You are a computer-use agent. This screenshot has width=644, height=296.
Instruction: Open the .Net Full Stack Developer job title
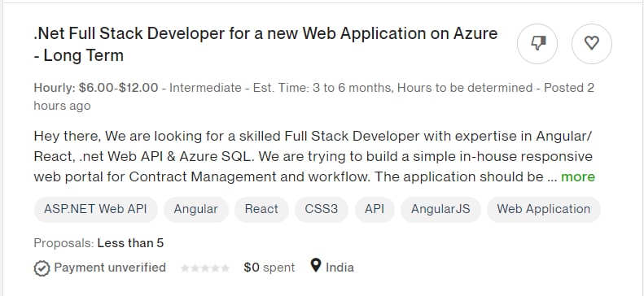click(265, 44)
